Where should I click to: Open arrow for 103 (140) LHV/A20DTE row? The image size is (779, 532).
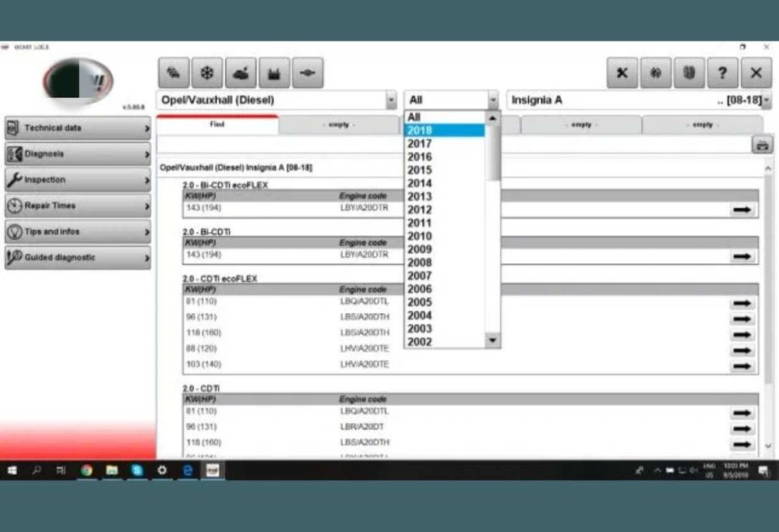742,366
